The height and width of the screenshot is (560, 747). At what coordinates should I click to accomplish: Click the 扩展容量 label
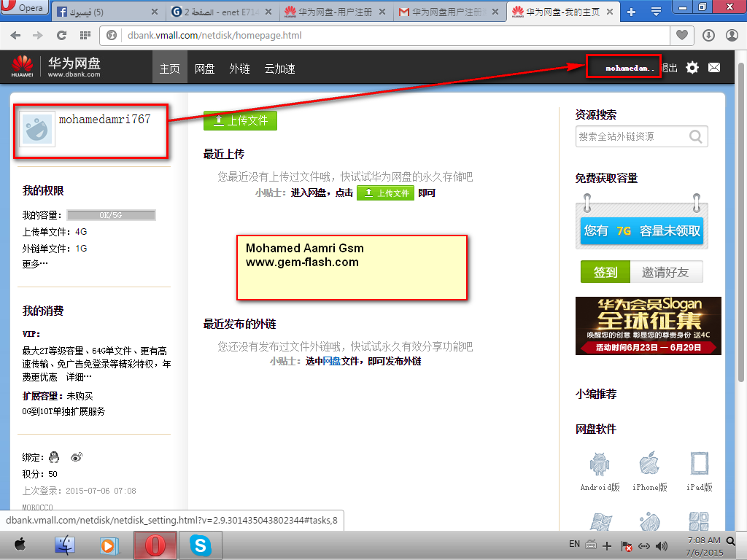(42, 396)
